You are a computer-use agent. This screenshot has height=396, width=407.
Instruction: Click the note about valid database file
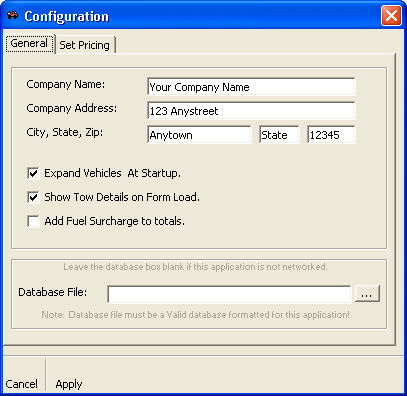tap(196, 315)
